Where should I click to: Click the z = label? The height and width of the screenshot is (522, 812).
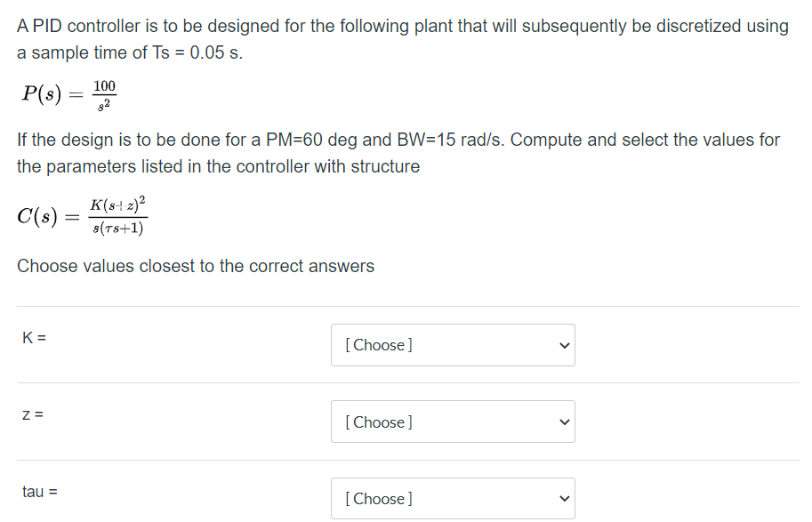[30, 414]
